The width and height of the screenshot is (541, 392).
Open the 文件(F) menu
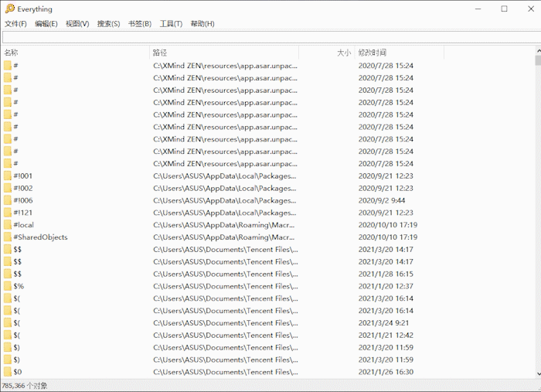coord(15,24)
